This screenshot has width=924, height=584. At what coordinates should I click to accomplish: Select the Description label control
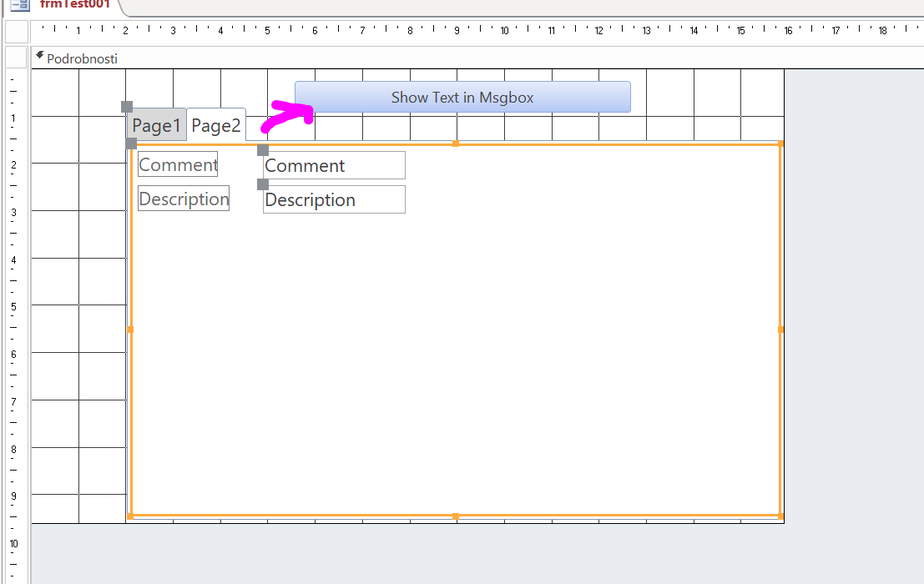coord(184,199)
